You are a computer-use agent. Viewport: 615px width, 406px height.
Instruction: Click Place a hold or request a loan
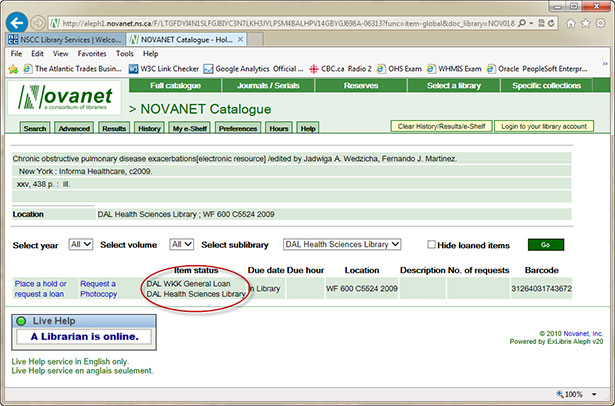click(x=41, y=289)
